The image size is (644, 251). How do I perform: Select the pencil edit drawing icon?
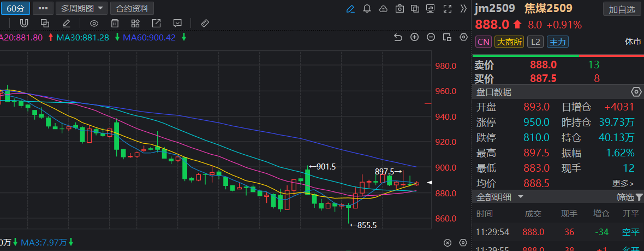click(66, 23)
